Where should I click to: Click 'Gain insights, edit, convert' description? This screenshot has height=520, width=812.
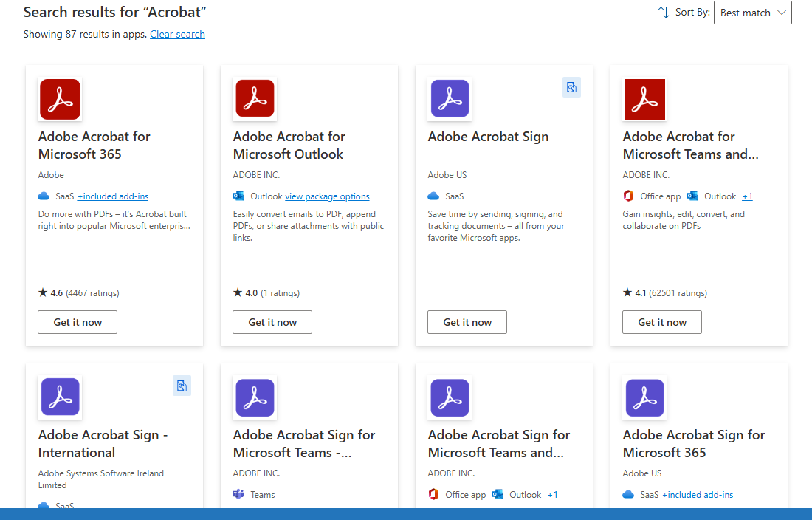click(684, 220)
